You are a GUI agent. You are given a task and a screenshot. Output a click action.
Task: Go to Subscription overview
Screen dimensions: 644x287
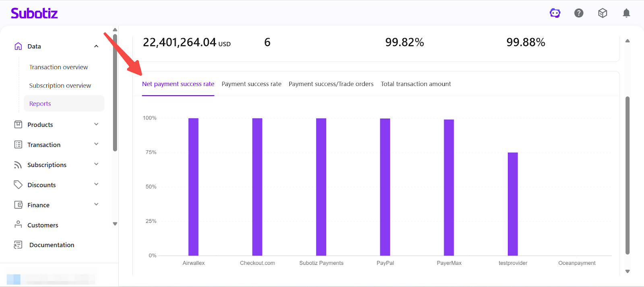[x=60, y=86]
